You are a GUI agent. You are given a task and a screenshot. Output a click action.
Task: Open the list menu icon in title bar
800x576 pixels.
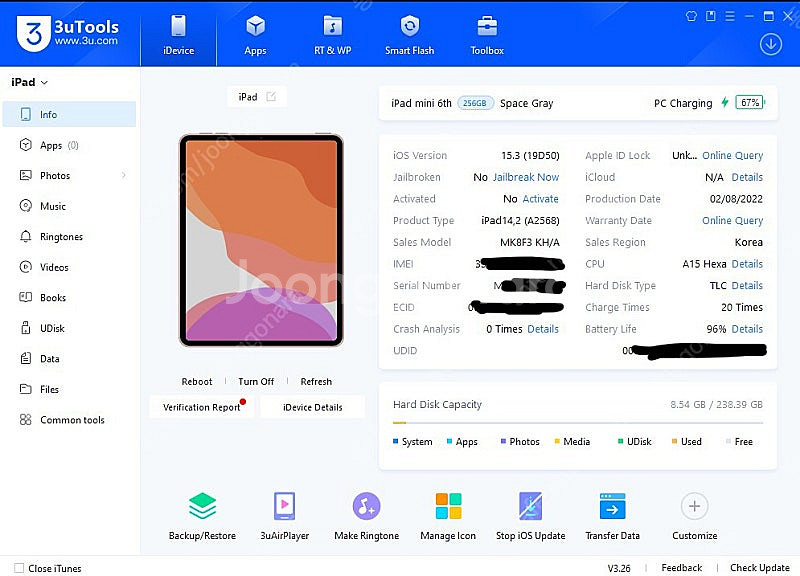730,16
